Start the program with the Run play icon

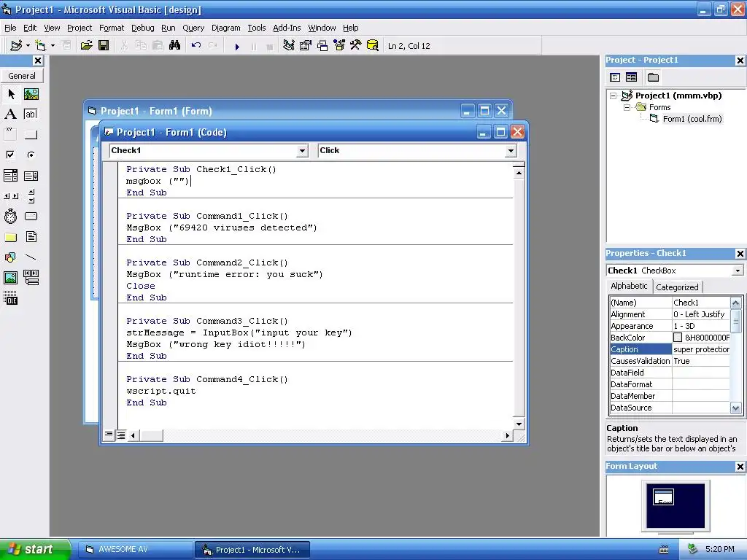(237, 46)
